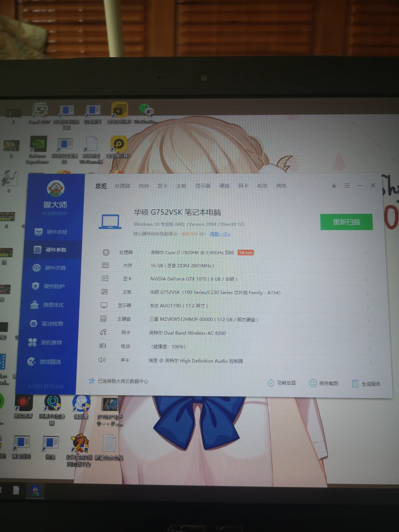The height and width of the screenshot is (532, 399).
Task: Click the 华硕 G752VSK 笔记本电脑 title
Action: pos(177,212)
